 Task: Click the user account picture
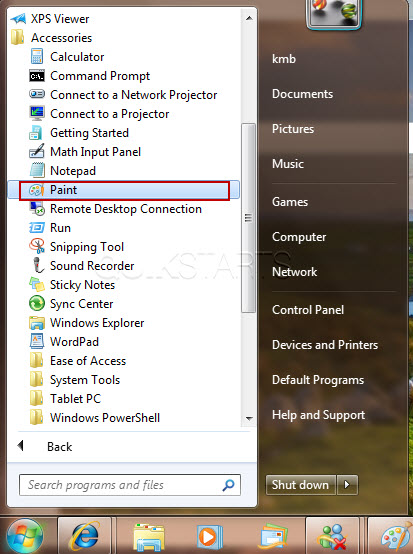334,13
